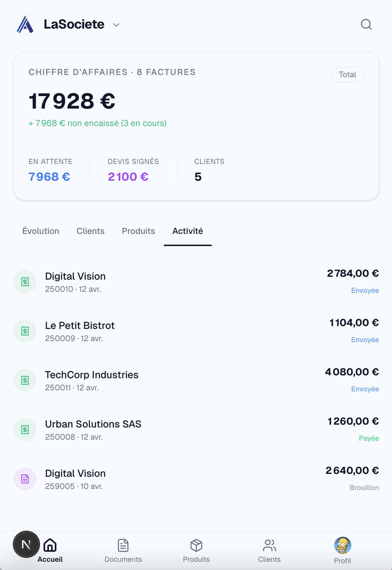Switch to the Évolution tab

(41, 231)
